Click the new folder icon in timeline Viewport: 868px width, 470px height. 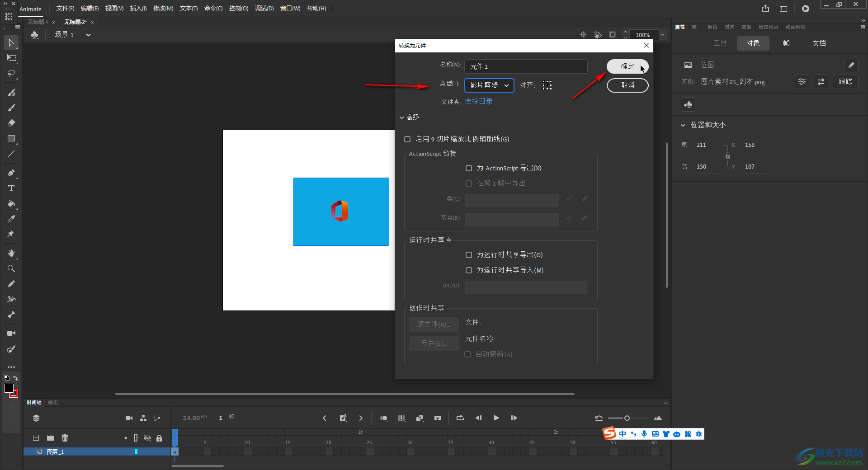51,437
